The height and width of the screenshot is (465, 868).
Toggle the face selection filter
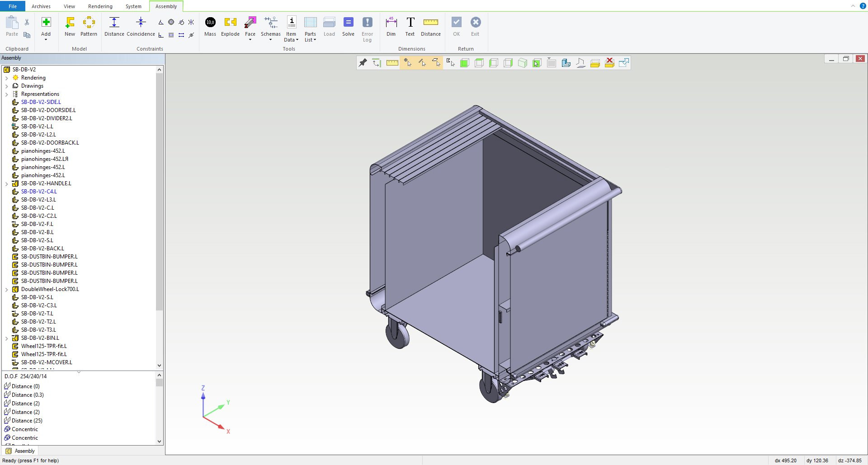click(x=436, y=63)
